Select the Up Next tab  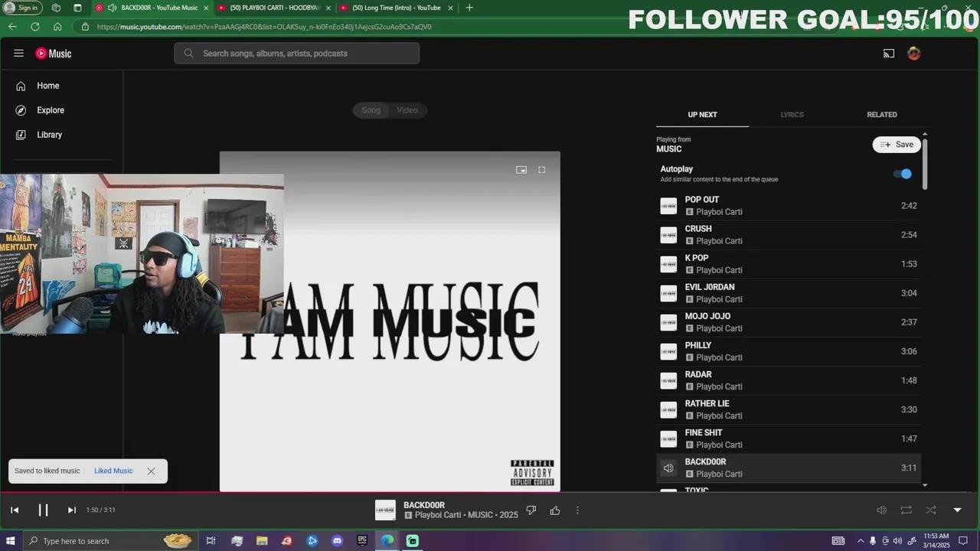tap(702, 115)
